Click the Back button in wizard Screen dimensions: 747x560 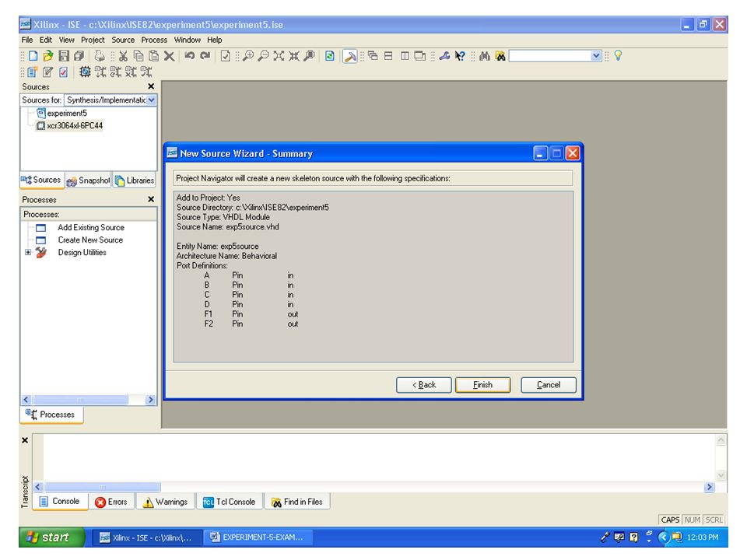point(423,385)
